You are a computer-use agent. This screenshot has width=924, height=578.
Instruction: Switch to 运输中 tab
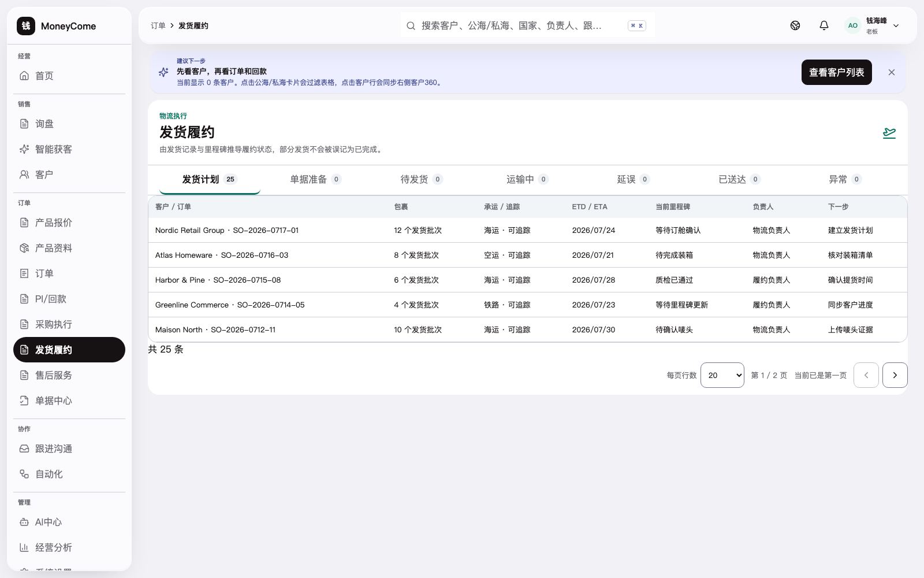527,179
